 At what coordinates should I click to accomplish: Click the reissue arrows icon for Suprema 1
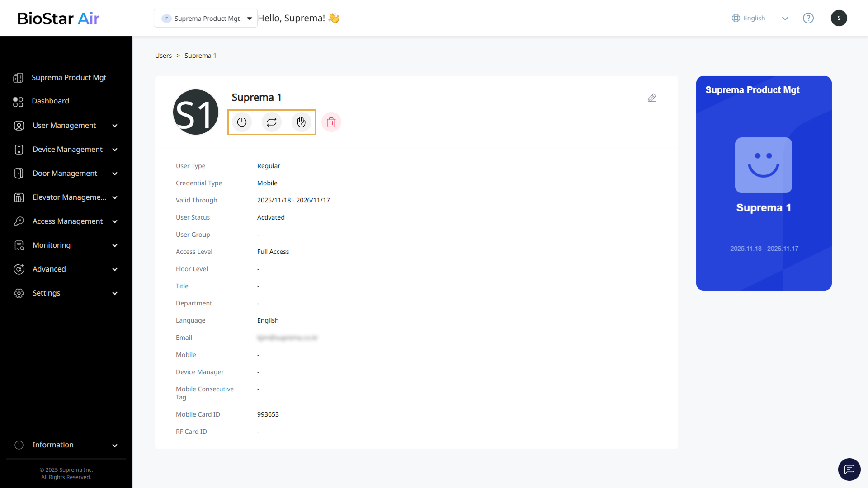272,122
